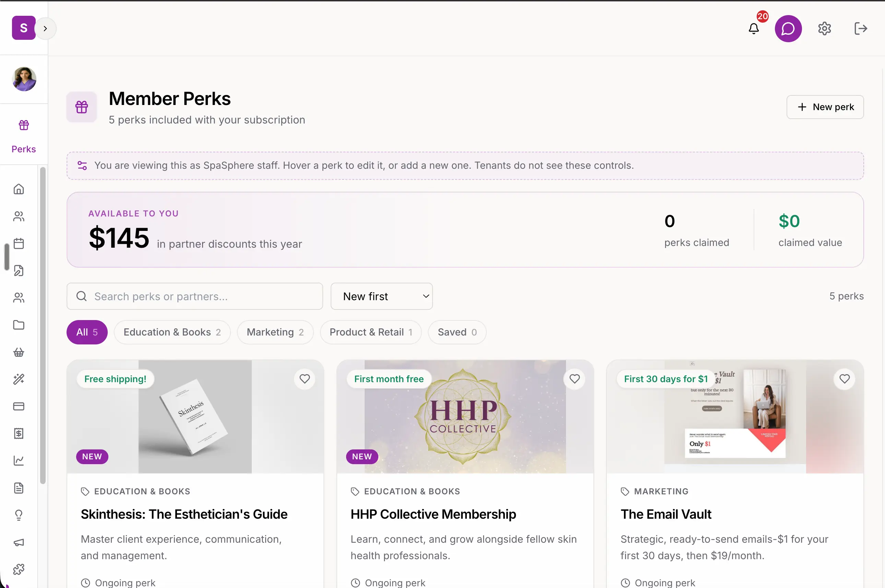Save the Skinthesis perk with heart

(x=305, y=379)
